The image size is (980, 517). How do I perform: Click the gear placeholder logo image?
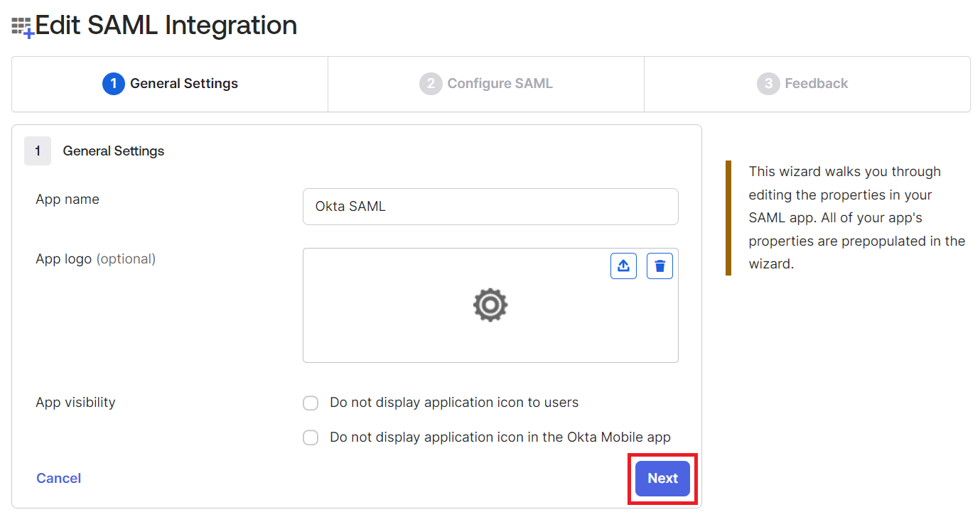click(490, 305)
